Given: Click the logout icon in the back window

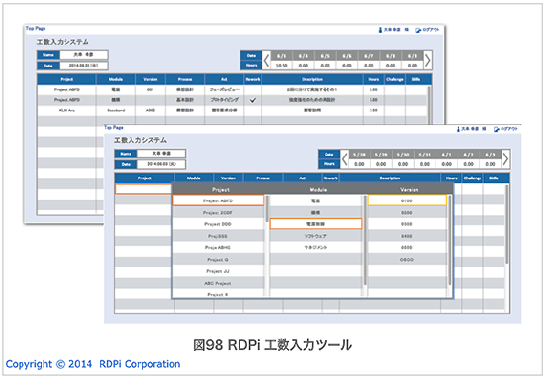Looking at the screenshot, I should [418, 30].
